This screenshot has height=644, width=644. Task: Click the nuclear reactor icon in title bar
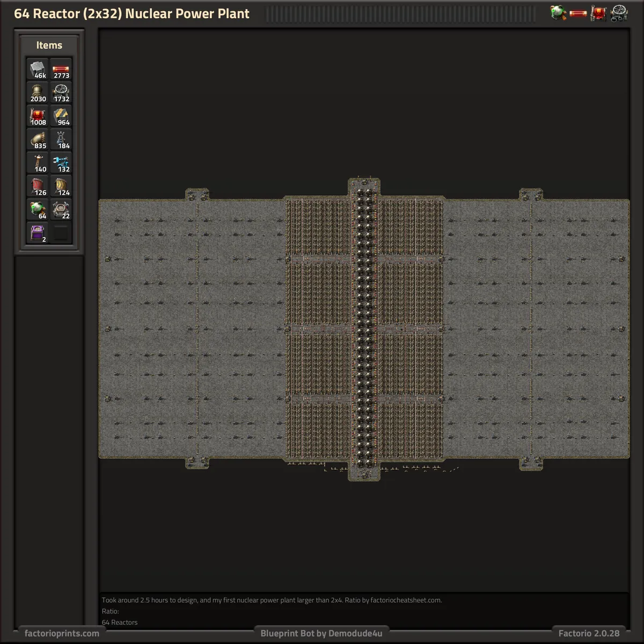click(x=558, y=13)
